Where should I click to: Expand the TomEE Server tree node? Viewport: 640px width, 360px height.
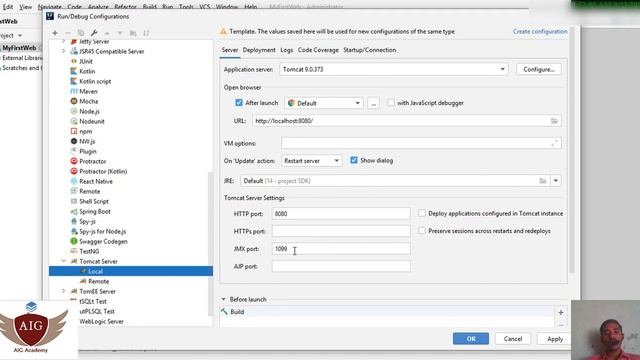pyautogui.click(x=64, y=291)
